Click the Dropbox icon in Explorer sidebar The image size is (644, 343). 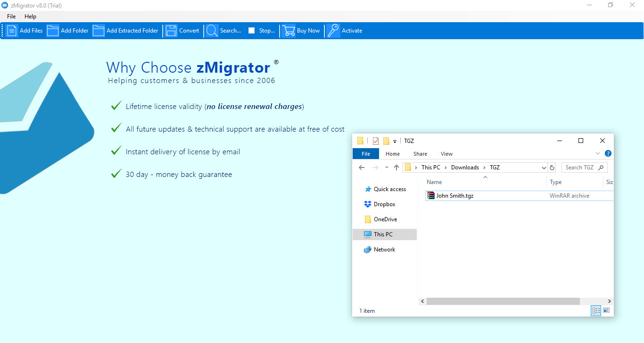click(368, 204)
